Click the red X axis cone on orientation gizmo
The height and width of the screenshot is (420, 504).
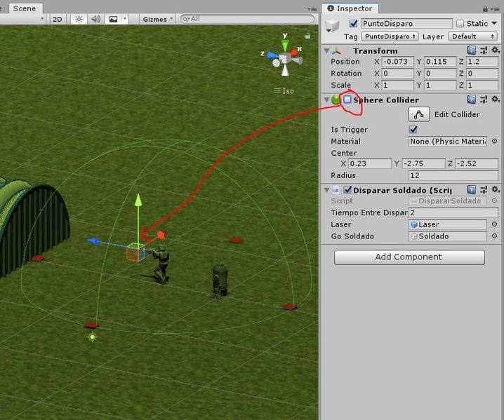(x=294, y=53)
